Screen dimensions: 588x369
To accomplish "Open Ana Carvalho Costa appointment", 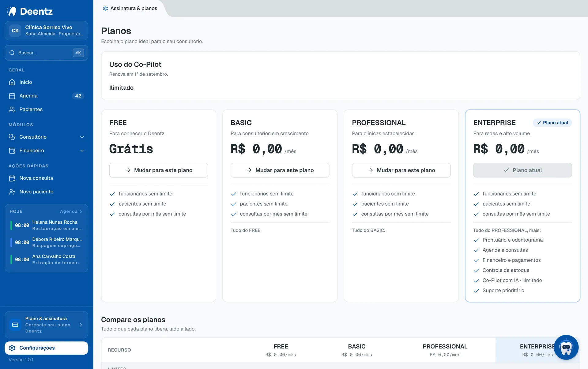I will (x=47, y=259).
